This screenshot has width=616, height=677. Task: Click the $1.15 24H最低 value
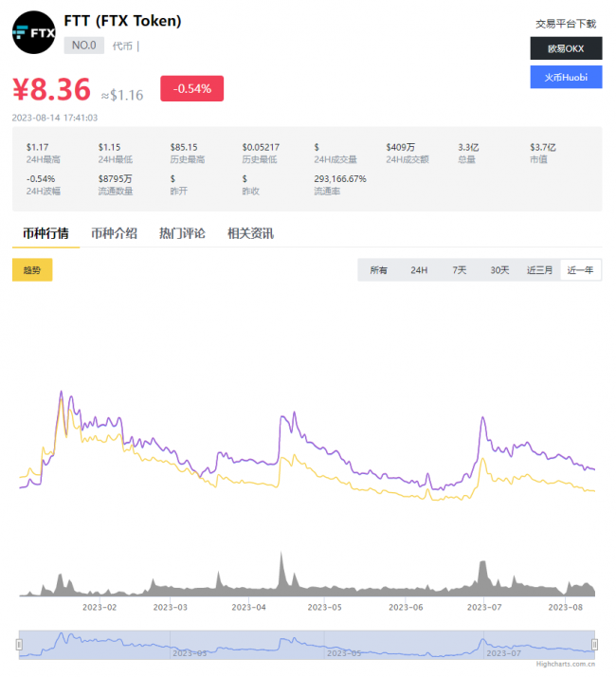[109, 147]
